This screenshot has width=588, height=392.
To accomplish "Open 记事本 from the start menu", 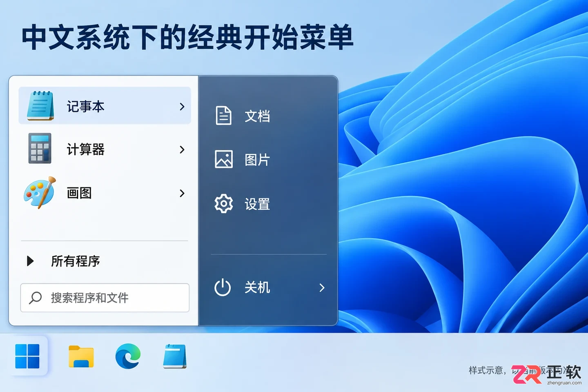I will pyautogui.click(x=105, y=106).
